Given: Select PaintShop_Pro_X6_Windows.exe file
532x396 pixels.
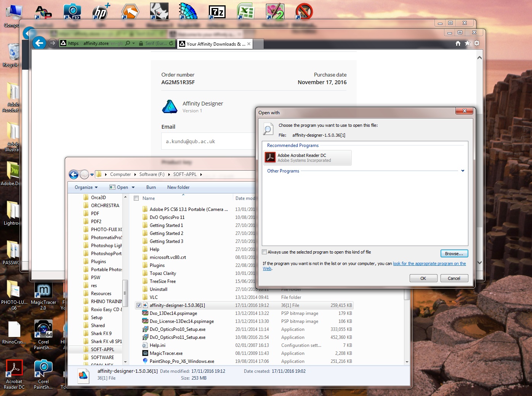Looking at the screenshot, I should (x=182, y=361).
